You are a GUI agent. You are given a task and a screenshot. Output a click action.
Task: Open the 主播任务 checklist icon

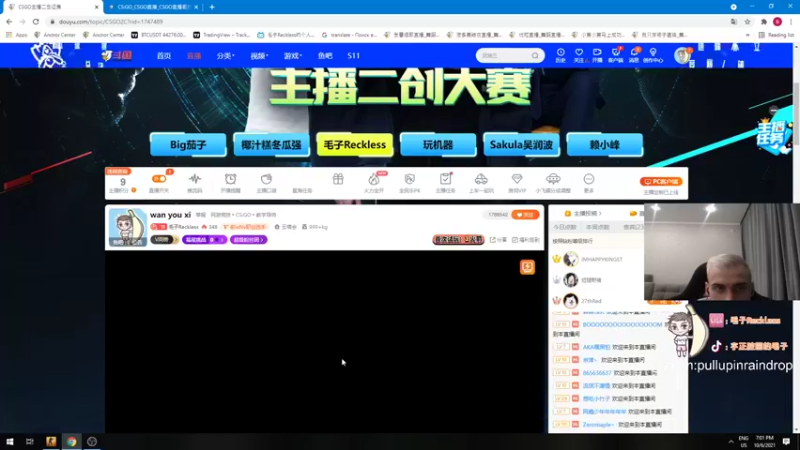[445, 179]
